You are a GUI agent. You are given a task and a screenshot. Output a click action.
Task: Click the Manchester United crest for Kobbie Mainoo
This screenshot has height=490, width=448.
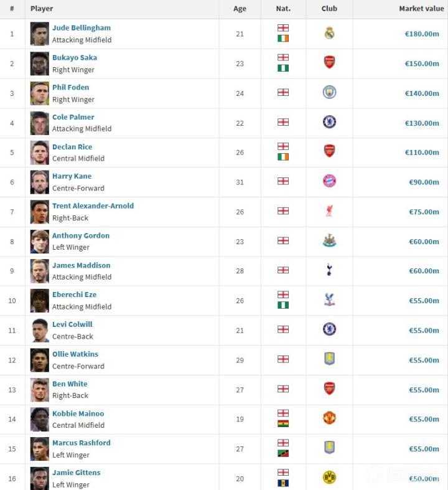point(329,418)
